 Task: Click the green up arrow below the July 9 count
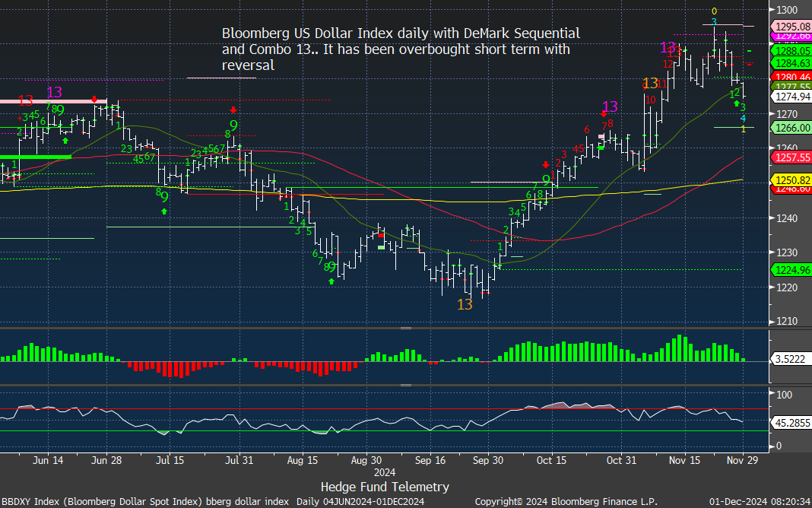tap(164, 211)
